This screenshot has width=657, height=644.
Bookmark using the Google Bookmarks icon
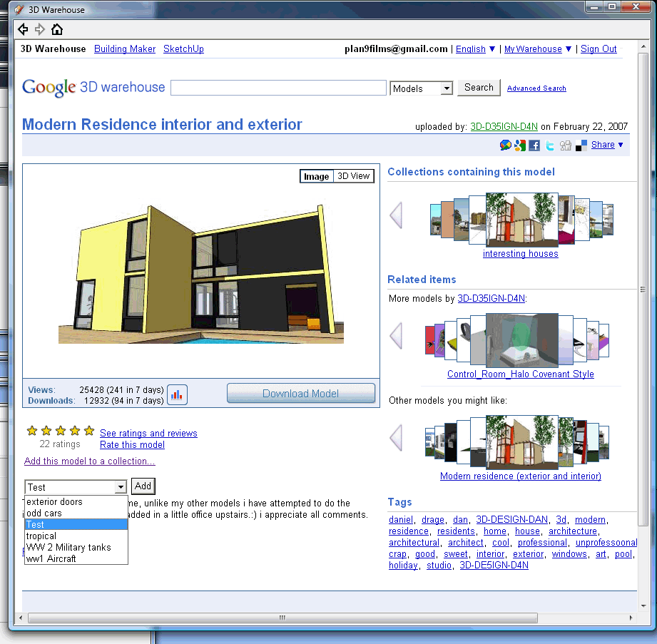(x=520, y=145)
